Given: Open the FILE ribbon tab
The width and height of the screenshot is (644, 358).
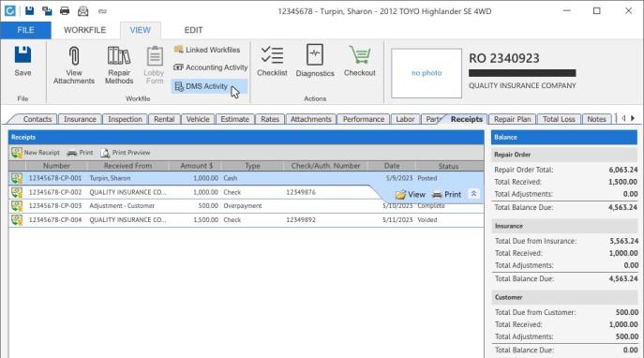Looking at the screenshot, I should [25, 30].
